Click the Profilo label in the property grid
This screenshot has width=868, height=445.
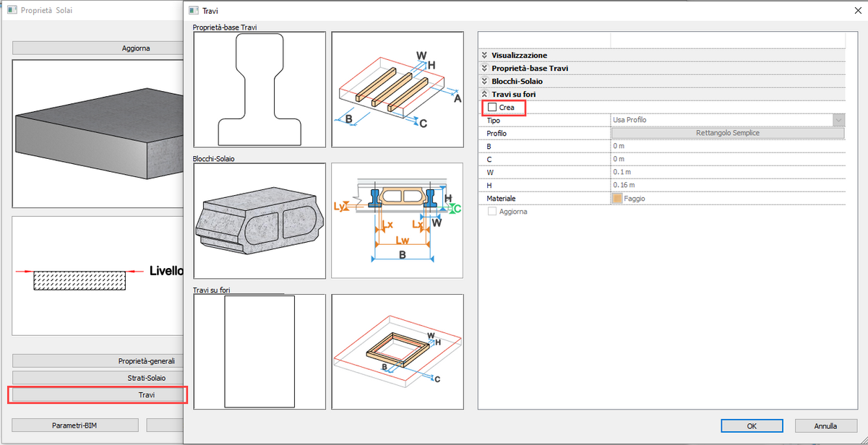497,134
